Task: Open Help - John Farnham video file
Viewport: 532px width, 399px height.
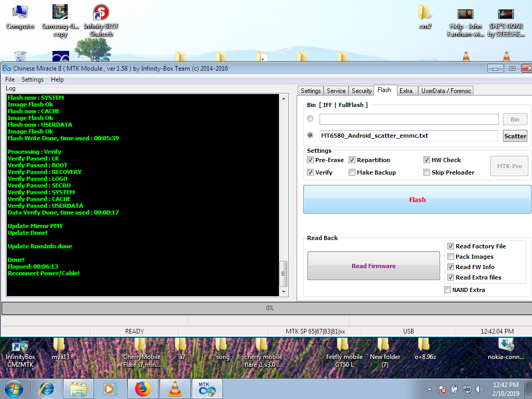Action: [x=465, y=22]
